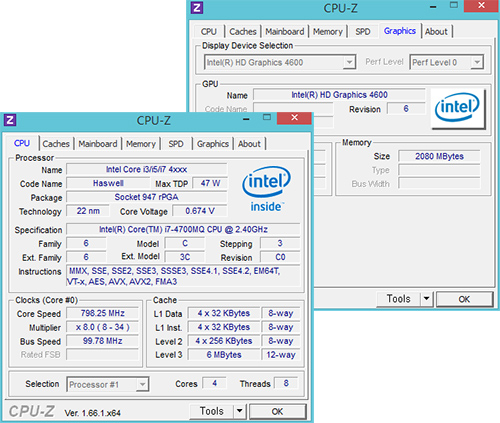Click Specification field showing i7-4700MQ CPU
The width and height of the screenshot is (500, 423).
click(183, 229)
